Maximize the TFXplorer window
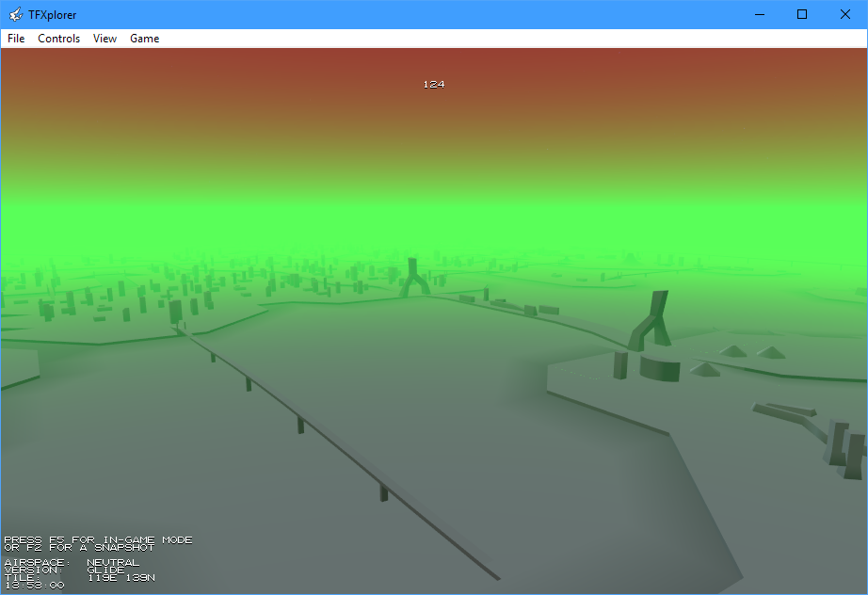Image resolution: width=868 pixels, height=595 pixels. pyautogui.click(x=802, y=14)
